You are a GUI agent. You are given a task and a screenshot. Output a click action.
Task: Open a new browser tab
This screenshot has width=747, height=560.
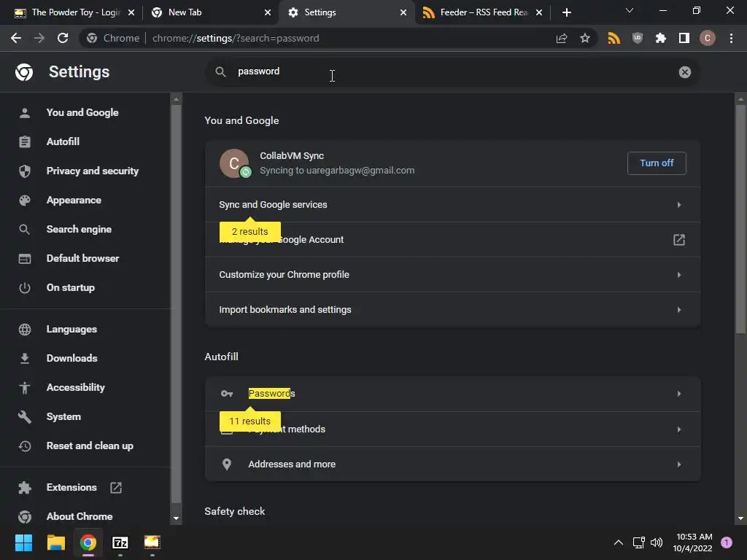(566, 12)
